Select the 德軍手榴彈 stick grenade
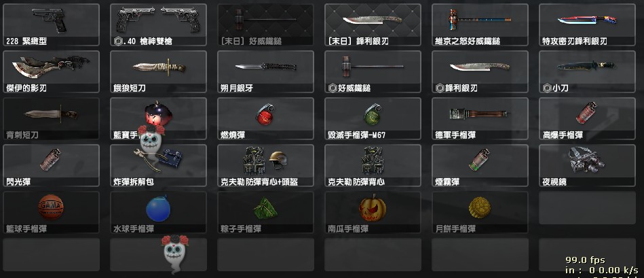644x278 pixels. pos(480,118)
